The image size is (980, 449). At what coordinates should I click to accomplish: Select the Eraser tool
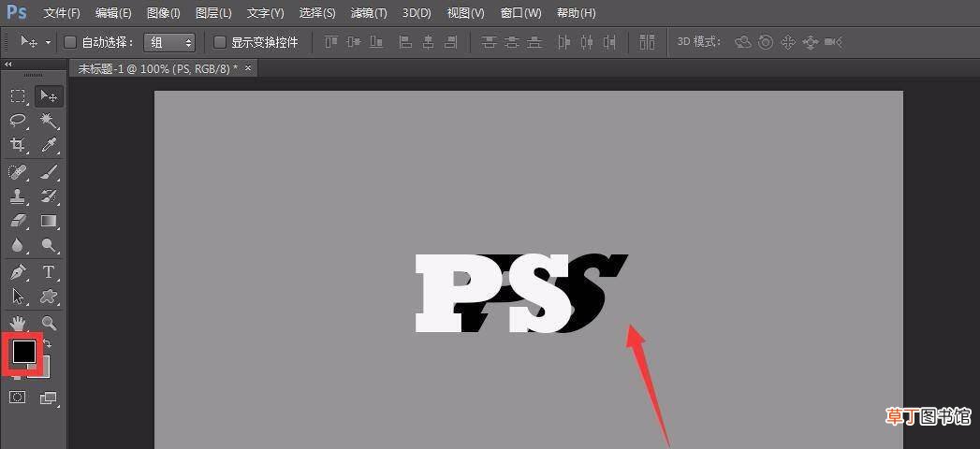coord(18,221)
